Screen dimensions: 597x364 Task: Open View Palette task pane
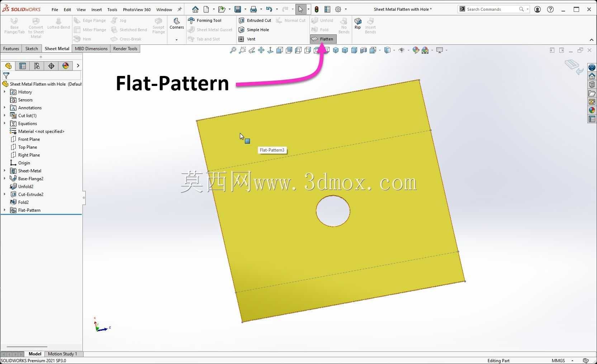point(592,102)
